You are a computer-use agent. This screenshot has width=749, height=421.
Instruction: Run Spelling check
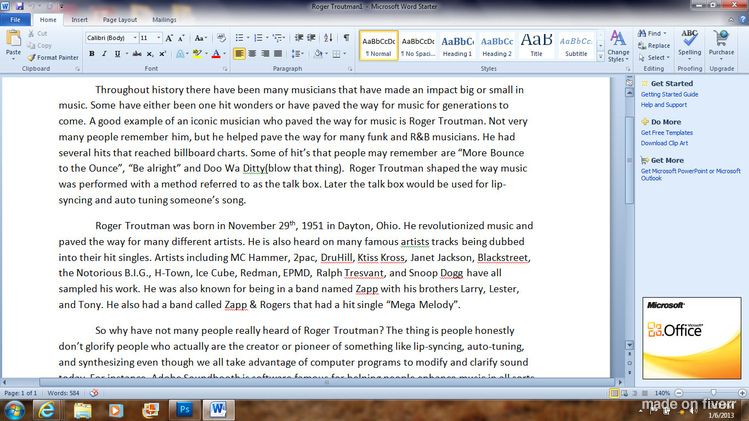click(689, 44)
